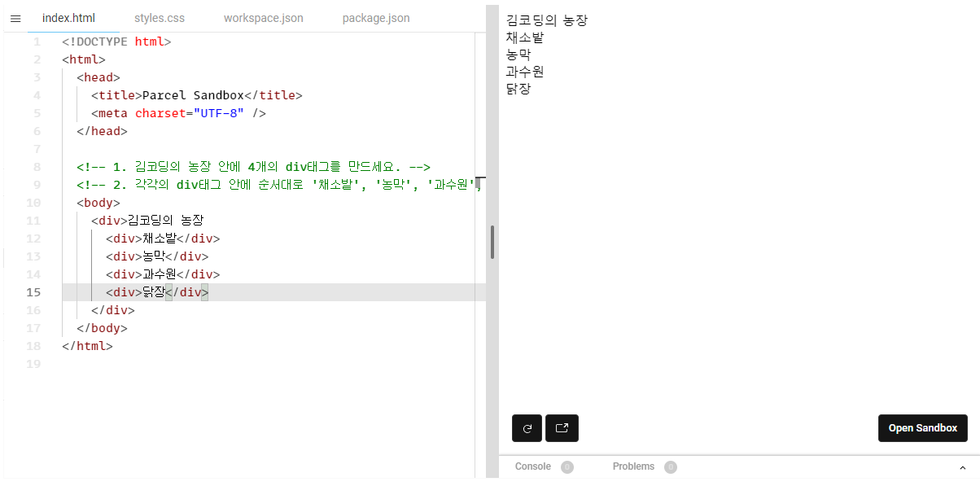Image resolution: width=980 pixels, height=486 pixels.
Task: Click the Open Sandbox button
Action: click(923, 428)
